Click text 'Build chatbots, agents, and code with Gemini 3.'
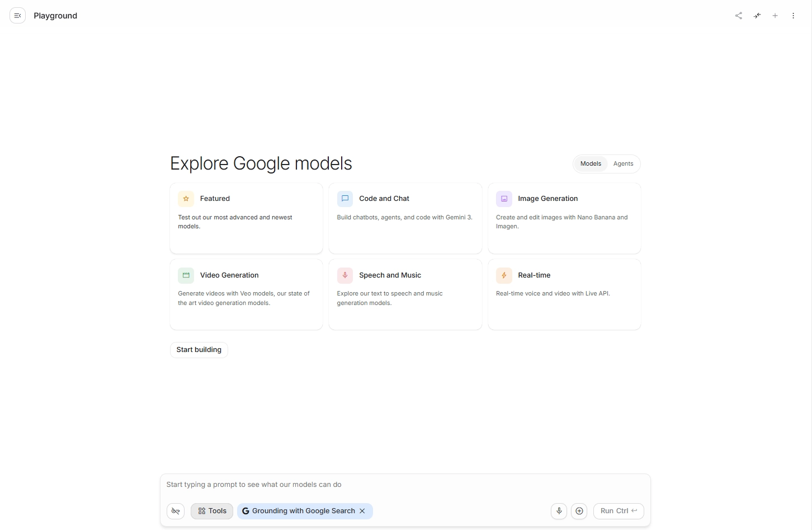 405,217
